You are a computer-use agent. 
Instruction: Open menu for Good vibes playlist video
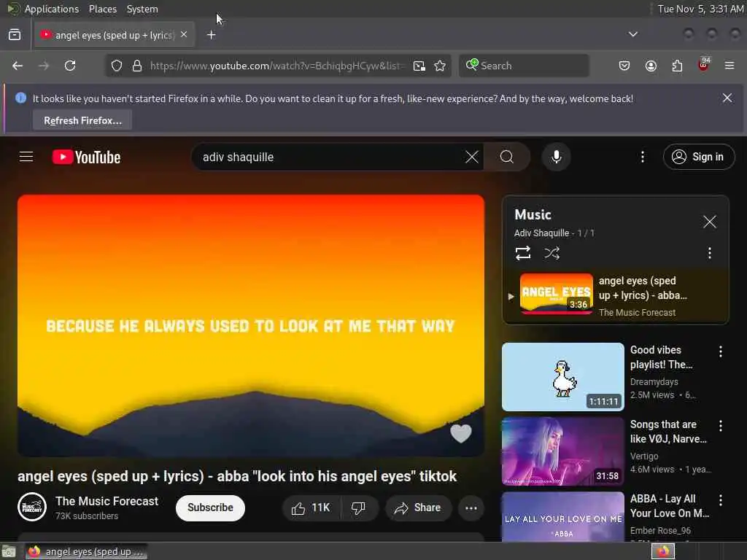pos(721,351)
